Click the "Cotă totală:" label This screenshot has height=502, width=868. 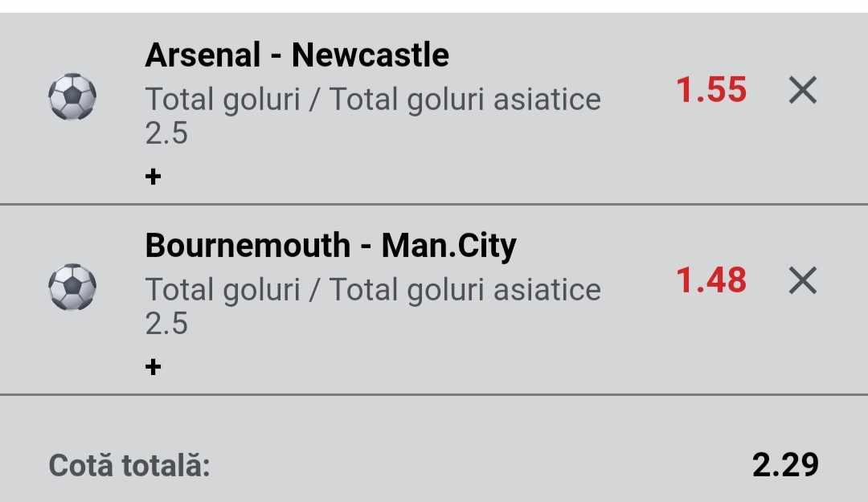point(129,465)
